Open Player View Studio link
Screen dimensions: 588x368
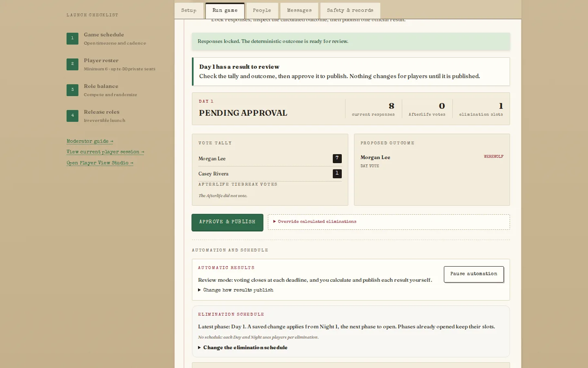100,163
